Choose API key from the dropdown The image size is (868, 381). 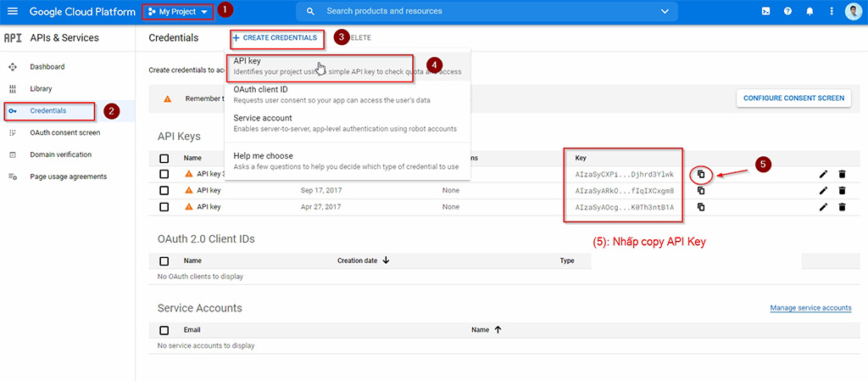[x=348, y=66]
